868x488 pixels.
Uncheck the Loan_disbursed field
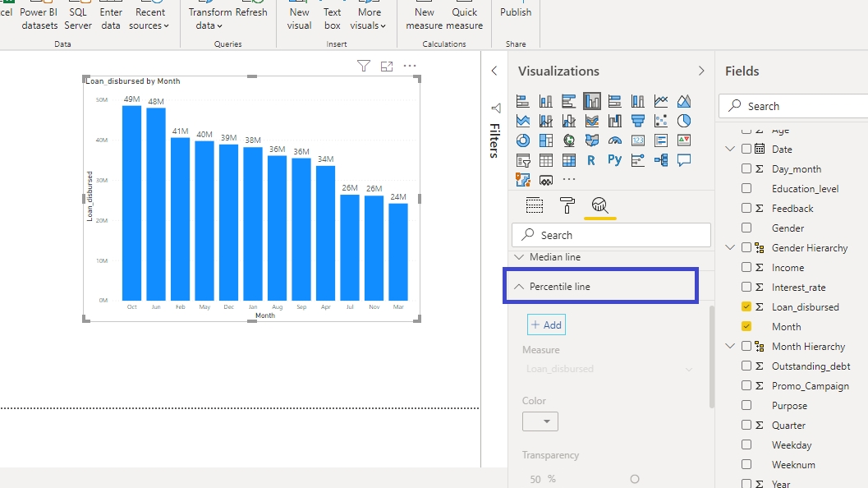(746, 307)
